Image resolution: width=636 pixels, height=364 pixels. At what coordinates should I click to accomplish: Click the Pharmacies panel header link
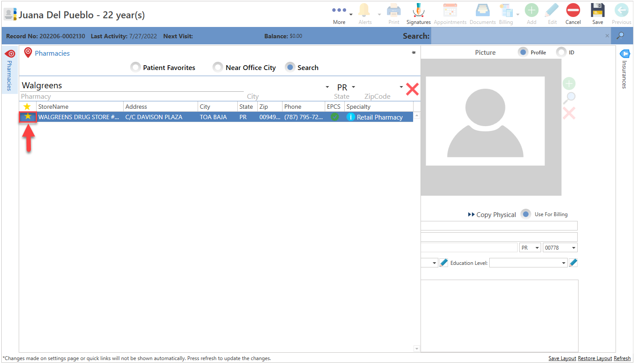[52, 53]
